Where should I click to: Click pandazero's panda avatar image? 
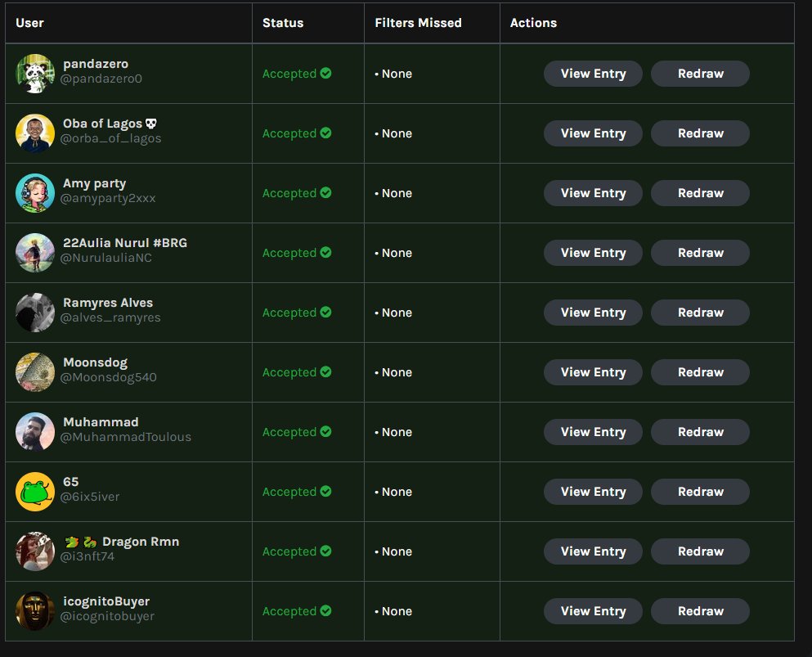[x=34, y=73]
